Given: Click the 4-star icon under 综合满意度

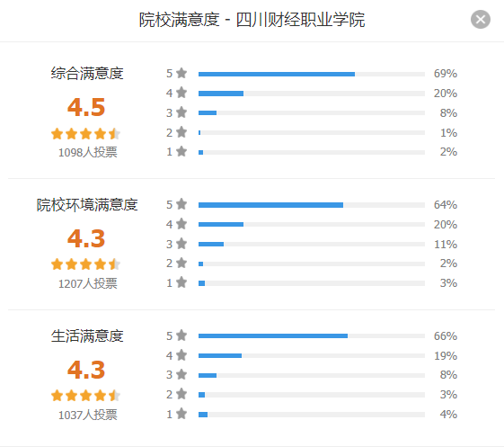Looking at the screenshot, I should point(181,93).
